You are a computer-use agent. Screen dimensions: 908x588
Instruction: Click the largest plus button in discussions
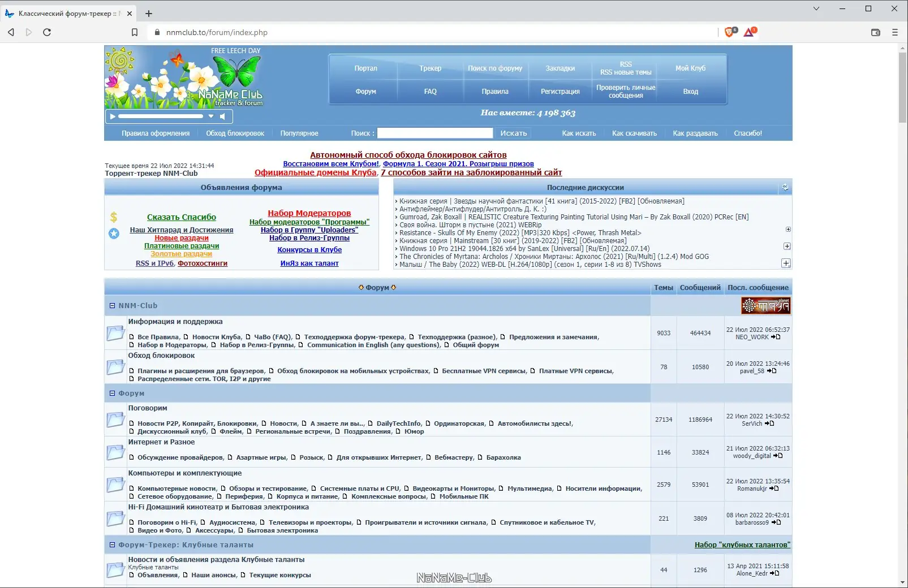[x=786, y=263]
